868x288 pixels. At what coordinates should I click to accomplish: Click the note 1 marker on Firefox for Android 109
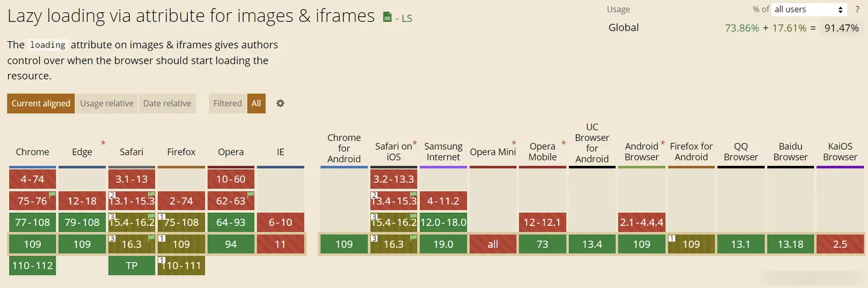coord(672,238)
